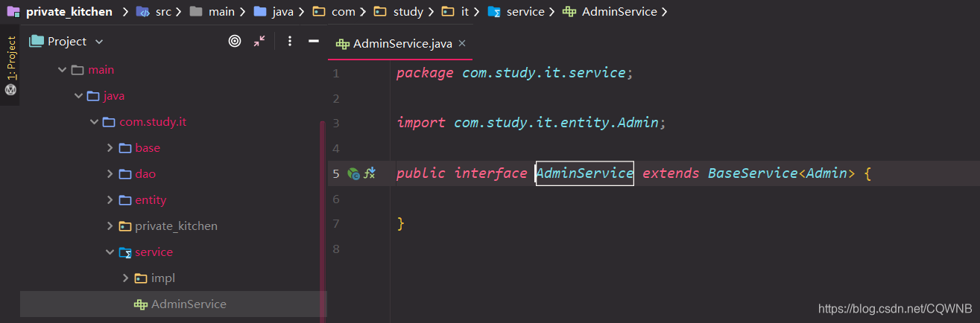Click the Project panel vertical scrollbar

pyautogui.click(x=323, y=223)
